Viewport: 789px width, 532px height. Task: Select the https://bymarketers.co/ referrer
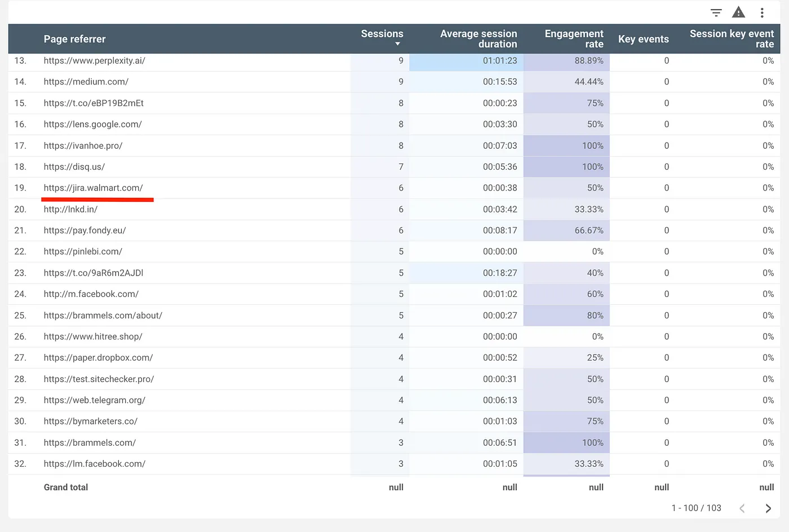(91, 422)
